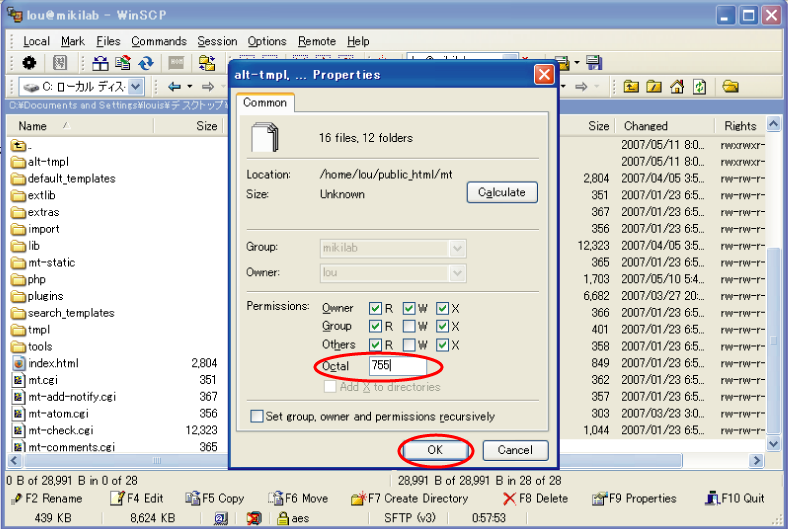Click the parent directory up-folder icon

19,146
